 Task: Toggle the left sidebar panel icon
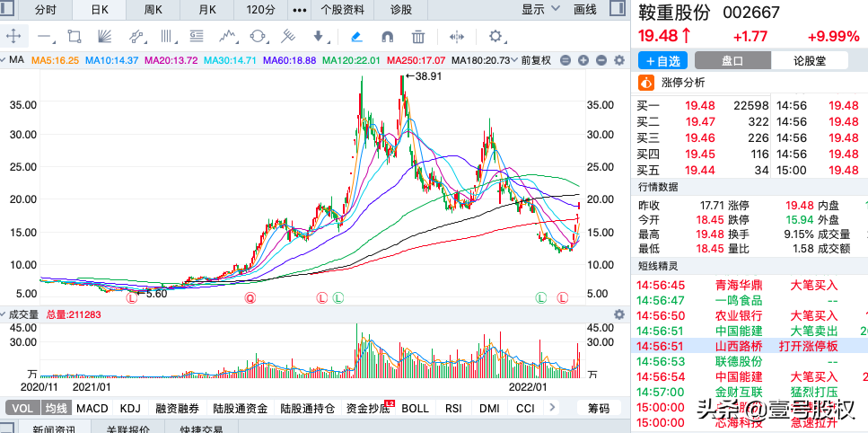click(x=8, y=8)
